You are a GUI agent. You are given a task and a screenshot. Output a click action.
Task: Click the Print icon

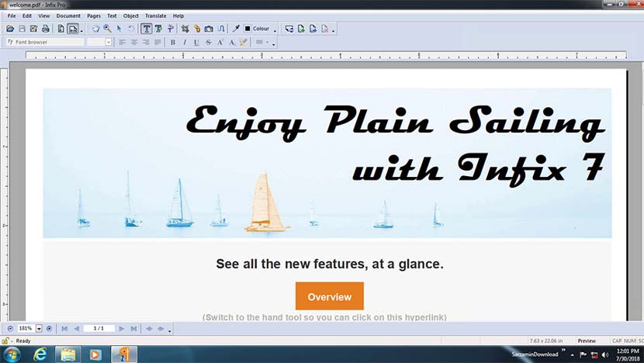pyautogui.click(x=46, y=29)
